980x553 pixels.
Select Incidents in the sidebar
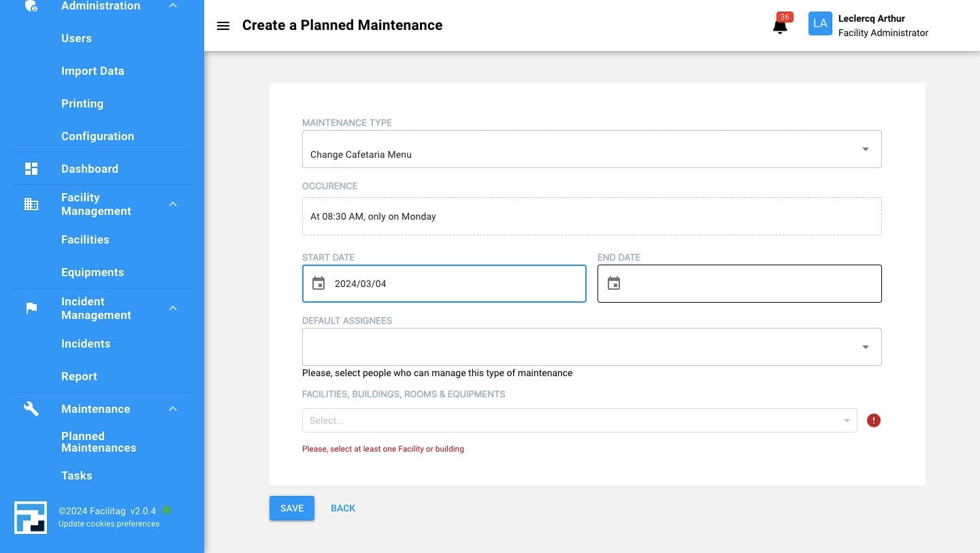[86, 343]
